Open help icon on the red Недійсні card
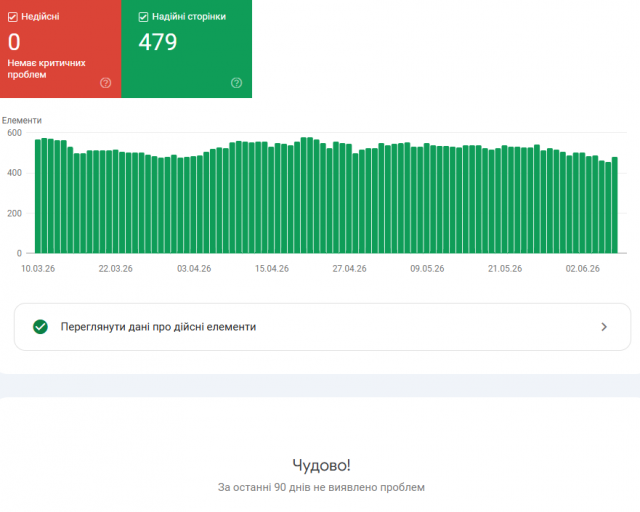The width and height of the screenshot is (640, 512). (x=106, y=83)
